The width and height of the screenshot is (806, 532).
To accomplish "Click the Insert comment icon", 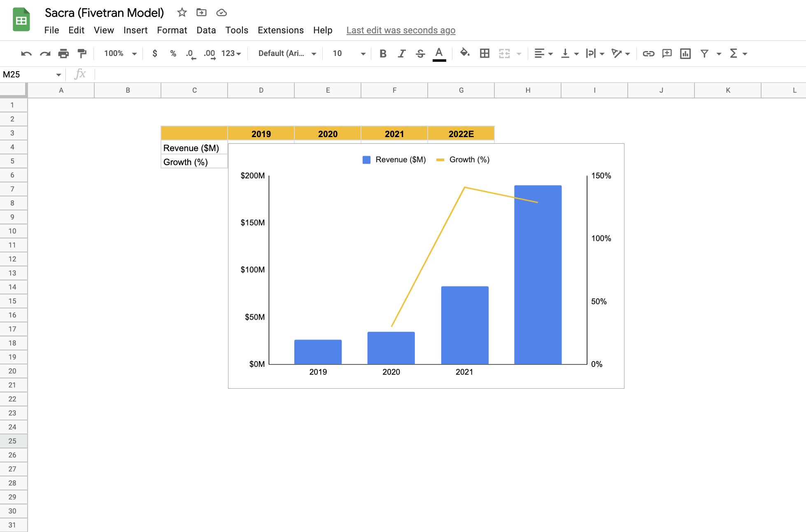I will pos(667,54).
